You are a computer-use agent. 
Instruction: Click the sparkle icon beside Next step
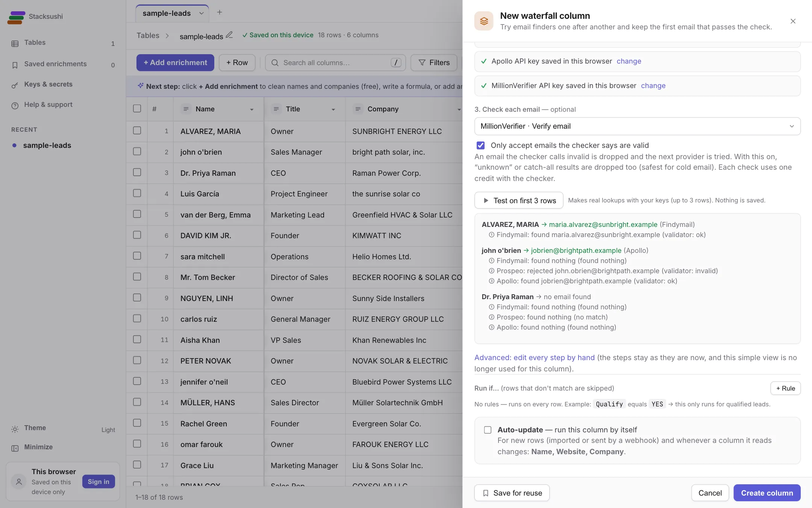[x=141, y=85]
